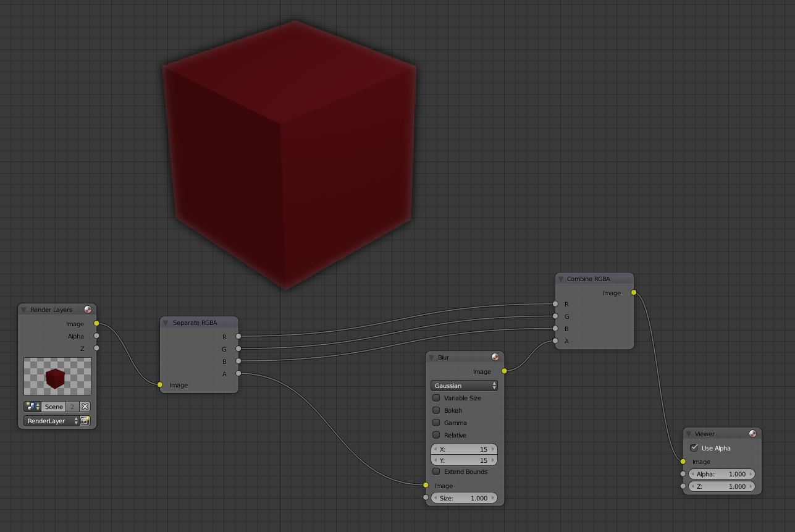
Task: Collapse the Separate RGBA node
Action: tap(166, 323)
